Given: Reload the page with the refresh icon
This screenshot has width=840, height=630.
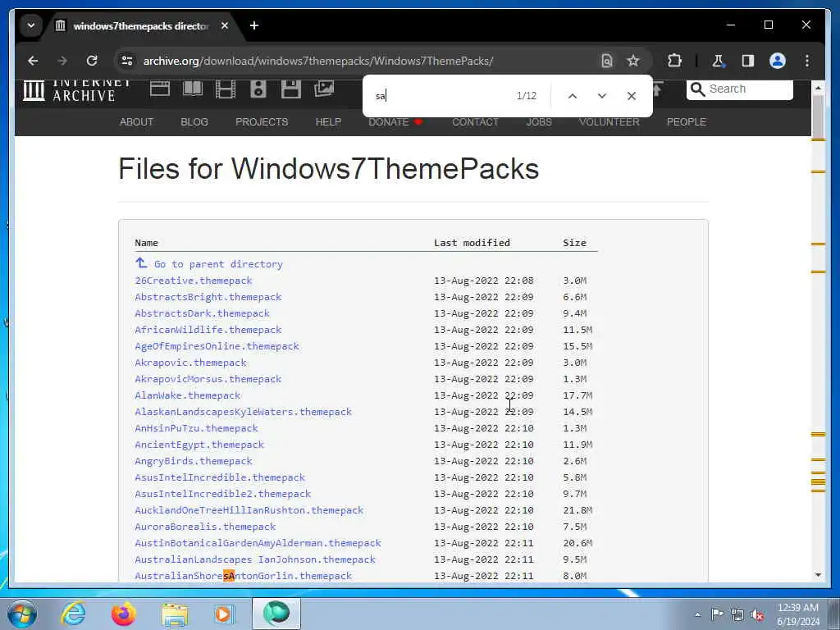Looking at the screenshot, I should (92, 61).
